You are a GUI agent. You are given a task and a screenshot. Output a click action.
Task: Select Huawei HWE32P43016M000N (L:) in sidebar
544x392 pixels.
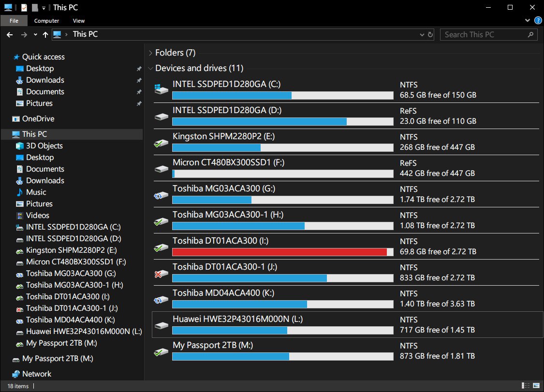click(x=84, y=331)
